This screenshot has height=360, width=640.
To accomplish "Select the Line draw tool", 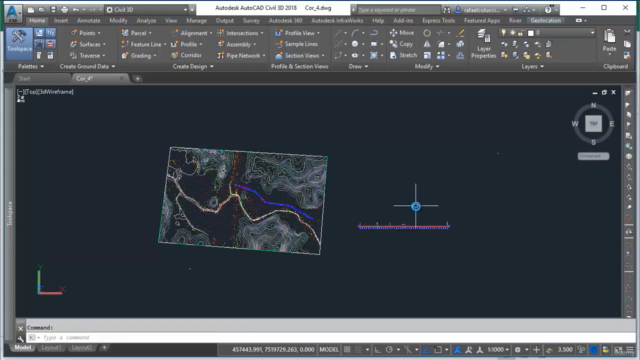I will [338, 33].
